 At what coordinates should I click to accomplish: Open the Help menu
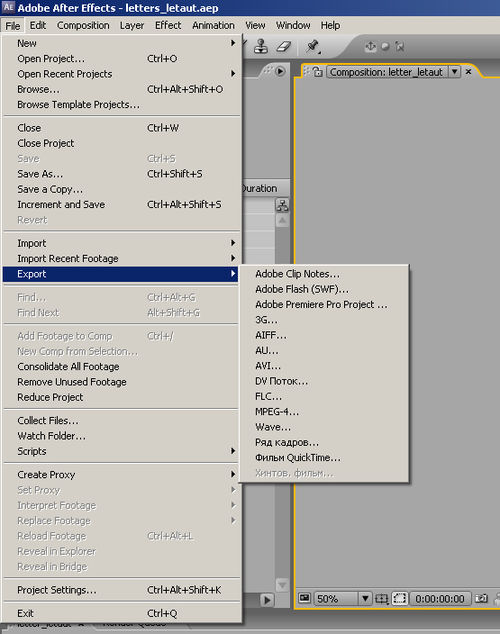click(330, 25)
